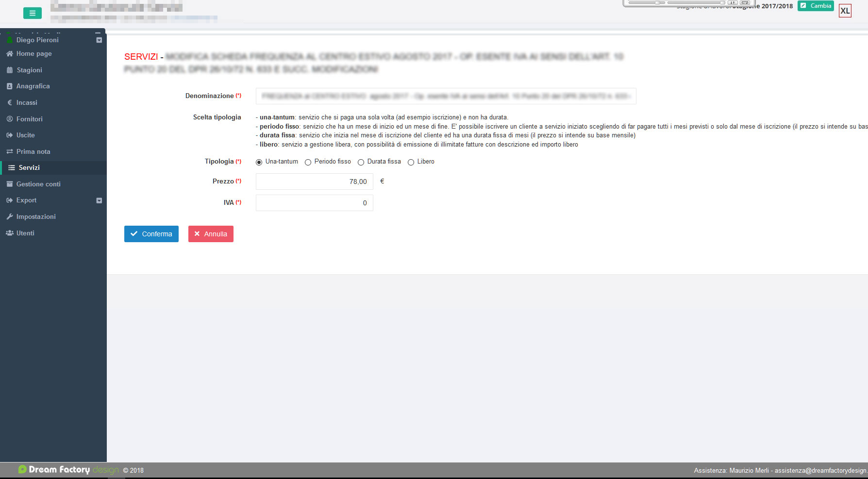Screen dimensions: 868x479
Task: Click the red SERVIZI heading link
Action: 141,57
